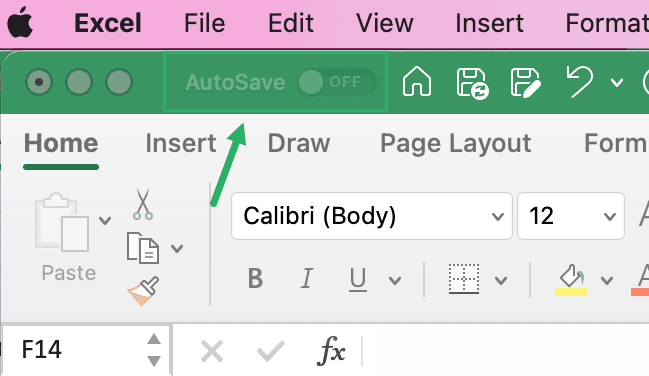
Task: Click the Insert Function fx button
Action: (331, 350)
